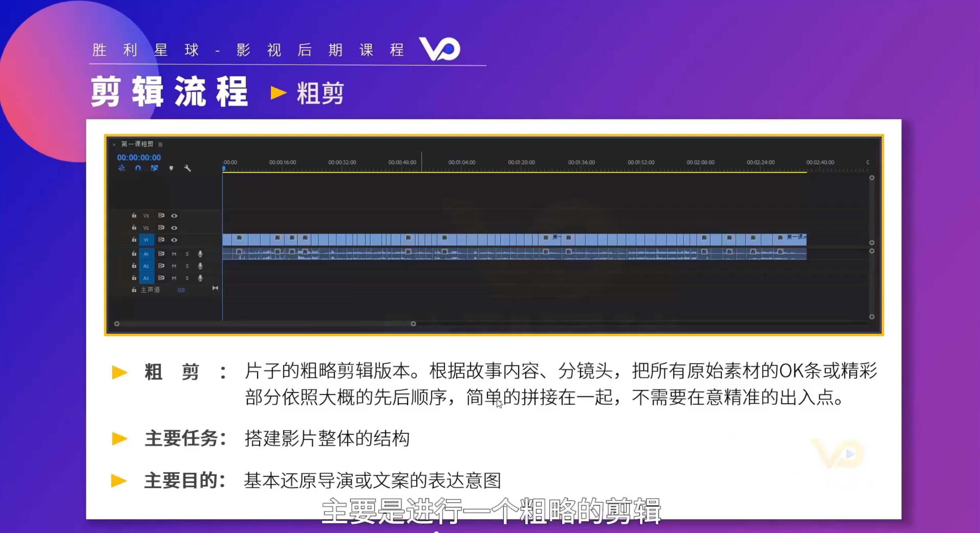Screen dimensions: 980x533
Task: Click the V1 track target button
Action: click(146, 240)
